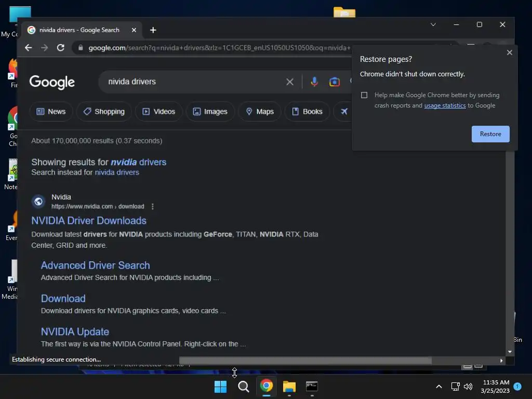Viewport: 532px width, 399px height.
Task: Click the https://www.nvidia.com download URL text
Action: 98,206
